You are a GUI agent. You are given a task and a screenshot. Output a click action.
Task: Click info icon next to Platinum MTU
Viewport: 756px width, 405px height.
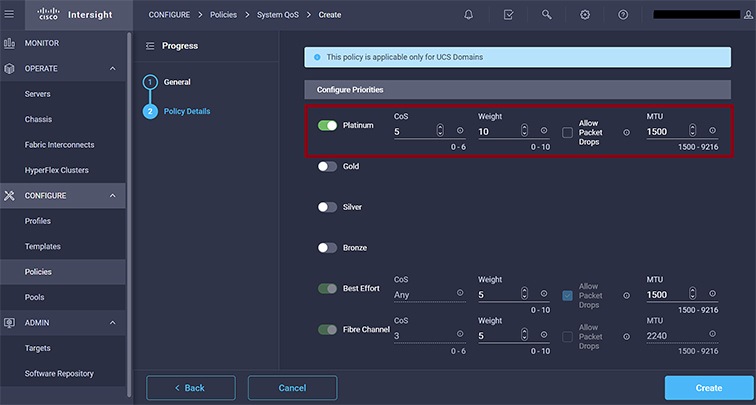coord(712,131)
